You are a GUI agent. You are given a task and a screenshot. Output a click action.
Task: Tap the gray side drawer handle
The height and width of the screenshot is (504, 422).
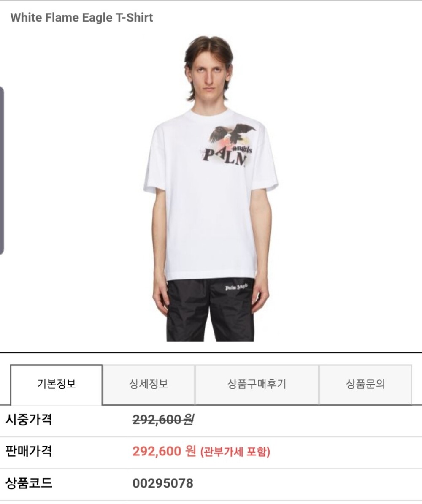point(2,171)
